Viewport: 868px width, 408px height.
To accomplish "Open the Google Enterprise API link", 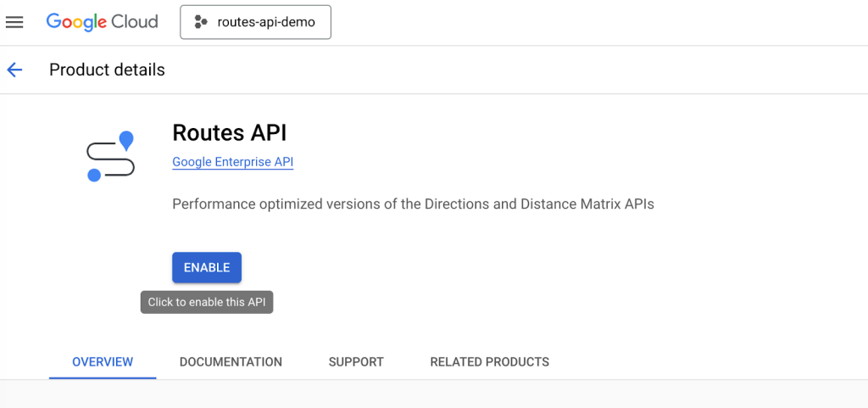I will (x=232, y=162).
